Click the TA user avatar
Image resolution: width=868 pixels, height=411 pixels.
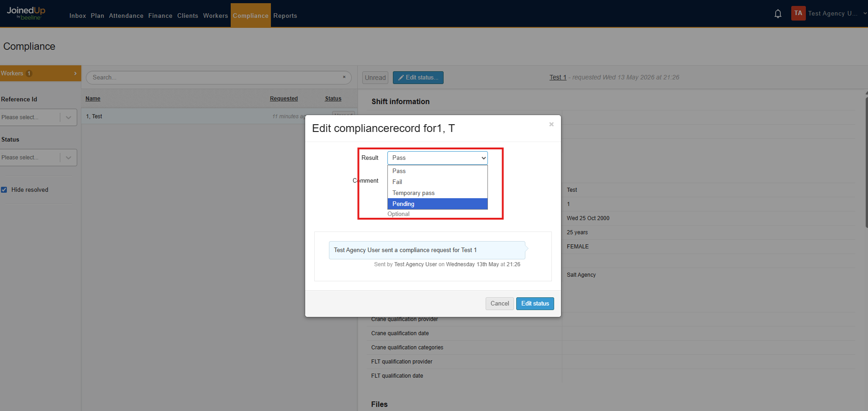pos(798,13)
